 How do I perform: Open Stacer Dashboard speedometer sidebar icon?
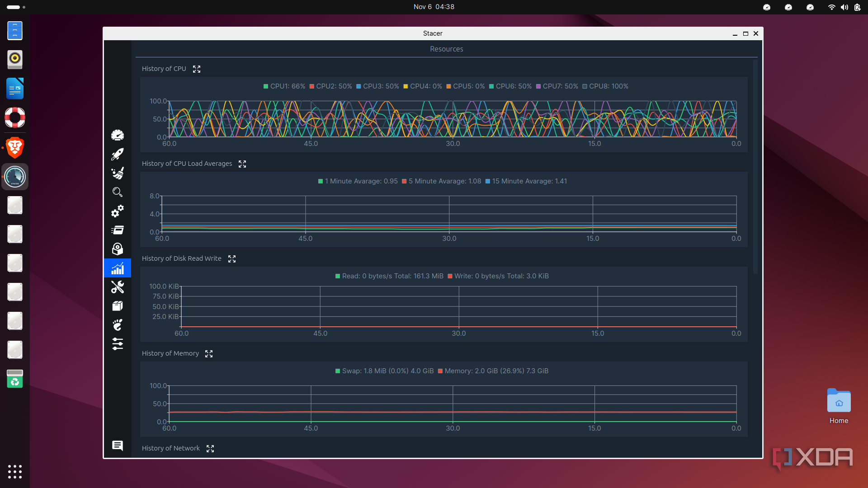[x=118, y=135]
